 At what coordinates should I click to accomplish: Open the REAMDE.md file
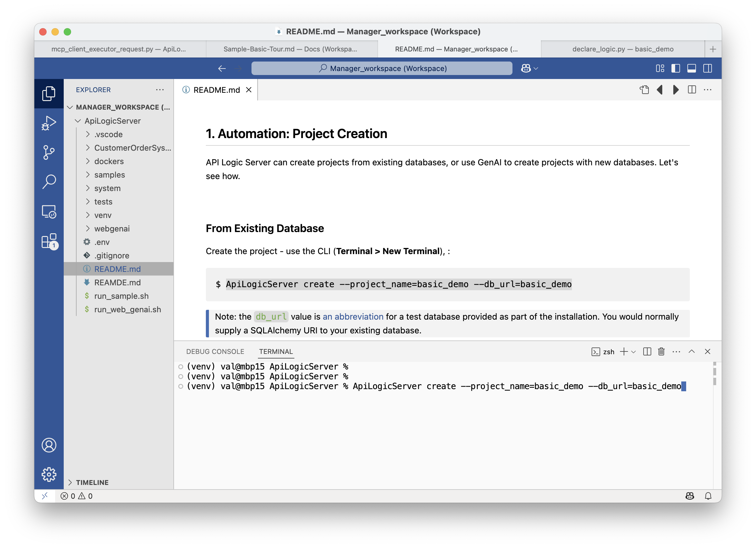[119, 283]
